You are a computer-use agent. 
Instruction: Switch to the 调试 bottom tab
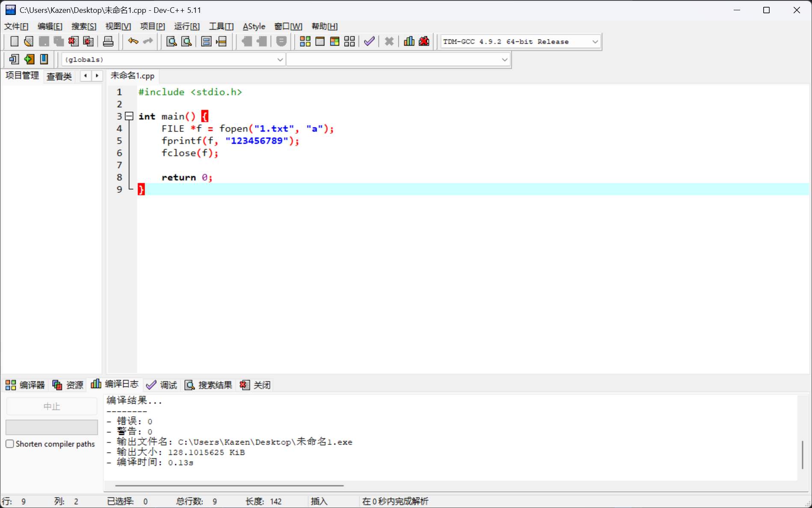[162, 385]
